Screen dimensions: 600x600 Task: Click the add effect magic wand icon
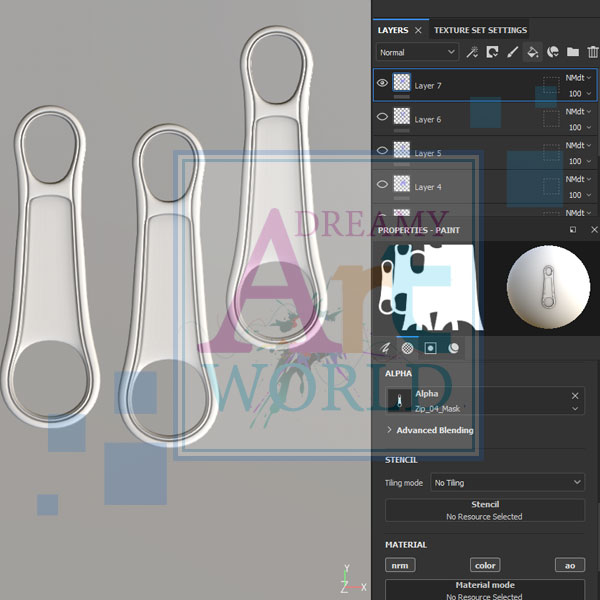pos(472,52)
